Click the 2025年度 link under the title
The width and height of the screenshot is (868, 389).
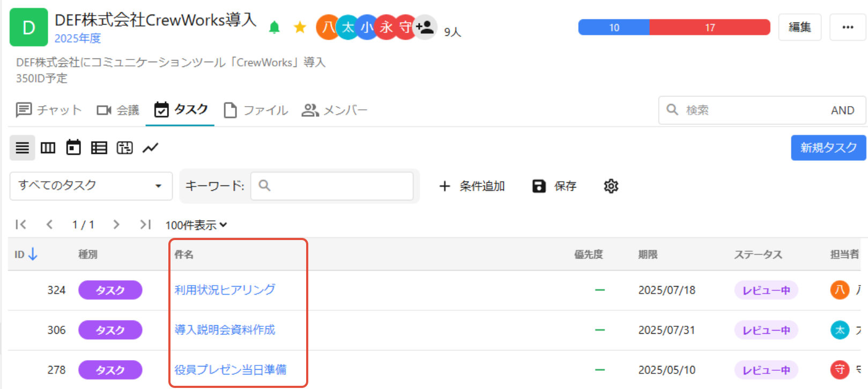pos(78,39)
